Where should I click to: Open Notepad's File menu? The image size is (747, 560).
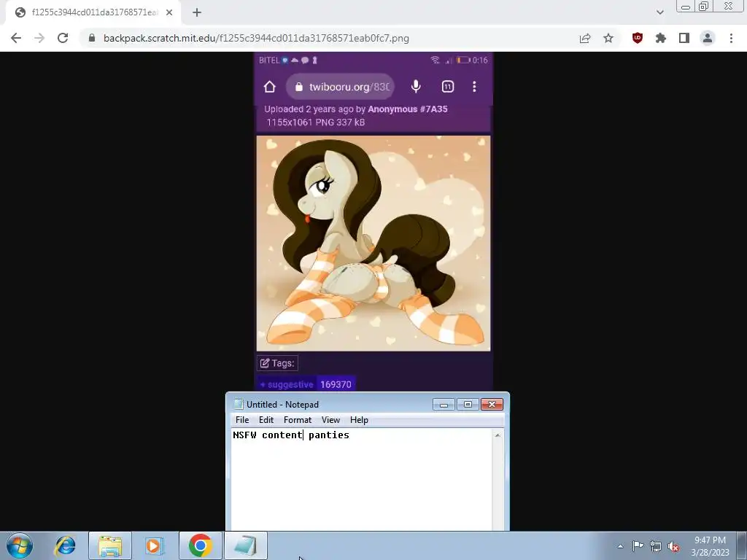coord(242,419)
